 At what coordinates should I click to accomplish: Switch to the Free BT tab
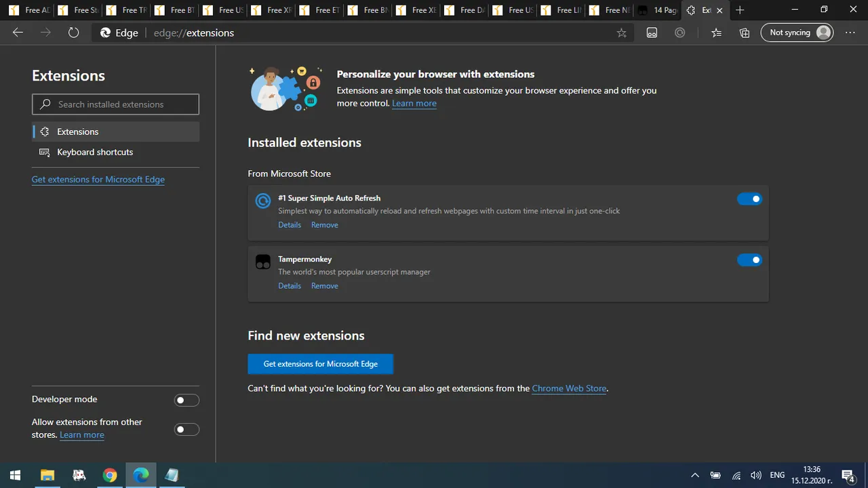click(x=175, y=10)
